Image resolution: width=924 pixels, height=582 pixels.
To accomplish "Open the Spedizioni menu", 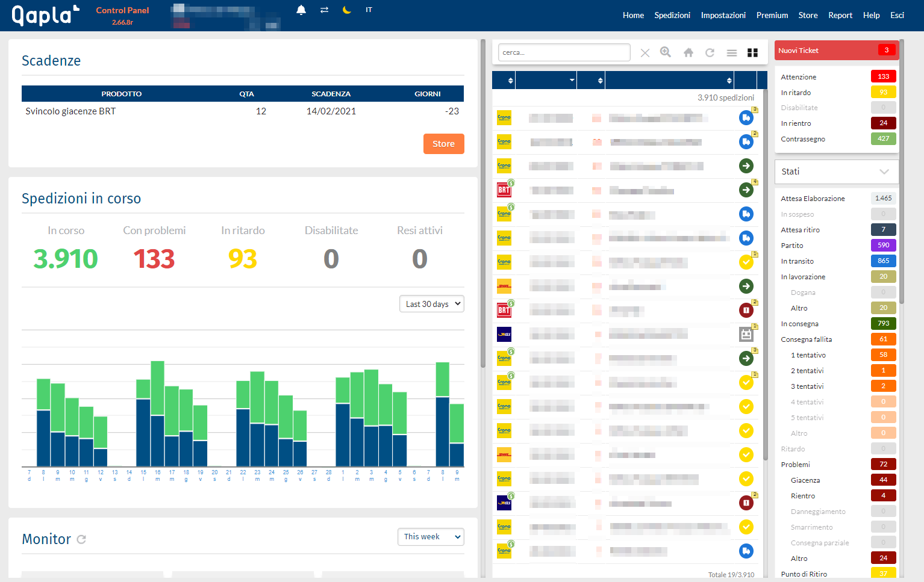I will point(672,15).
